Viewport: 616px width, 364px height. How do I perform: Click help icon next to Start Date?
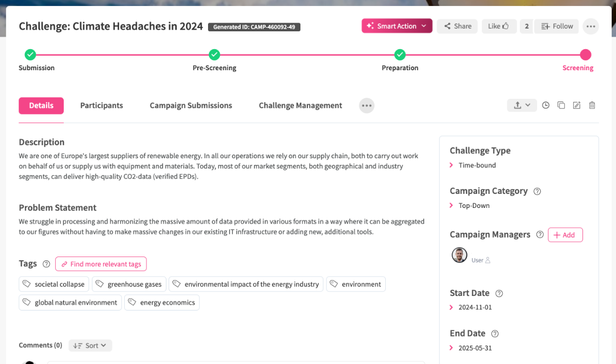[499, 293]
